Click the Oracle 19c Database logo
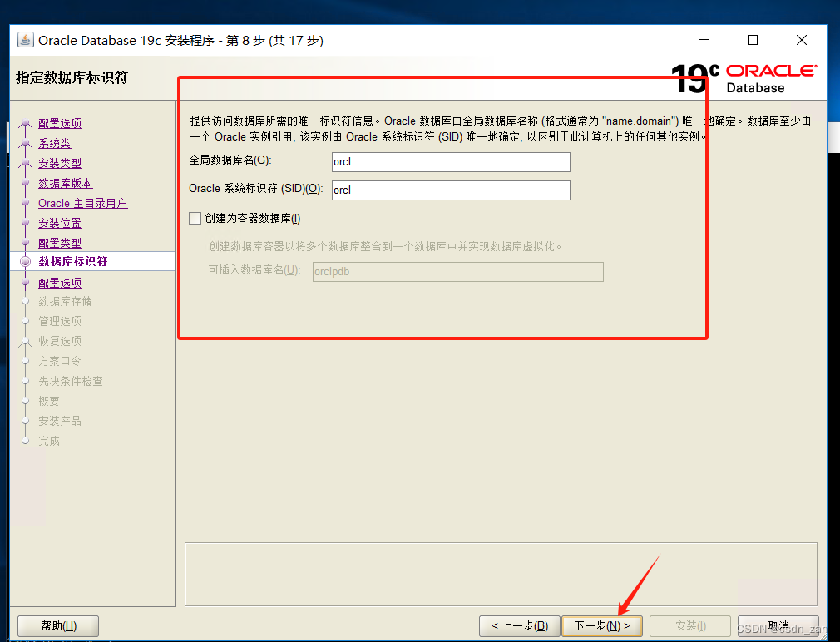Viewport: 840px width, 642px height. (x=744, y=79)
